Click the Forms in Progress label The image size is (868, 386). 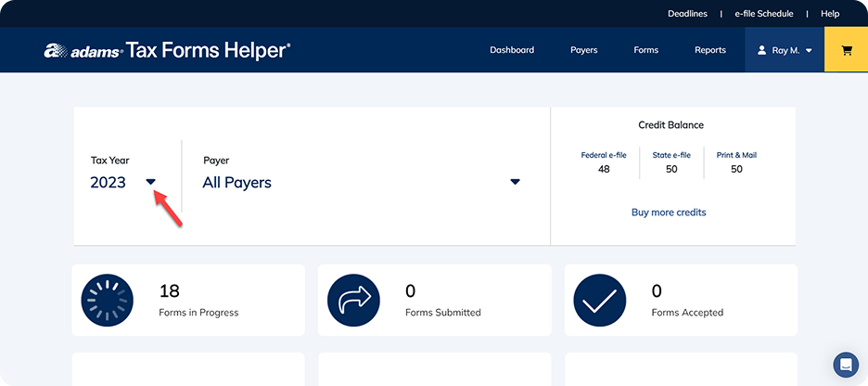(x=198, y=313)
